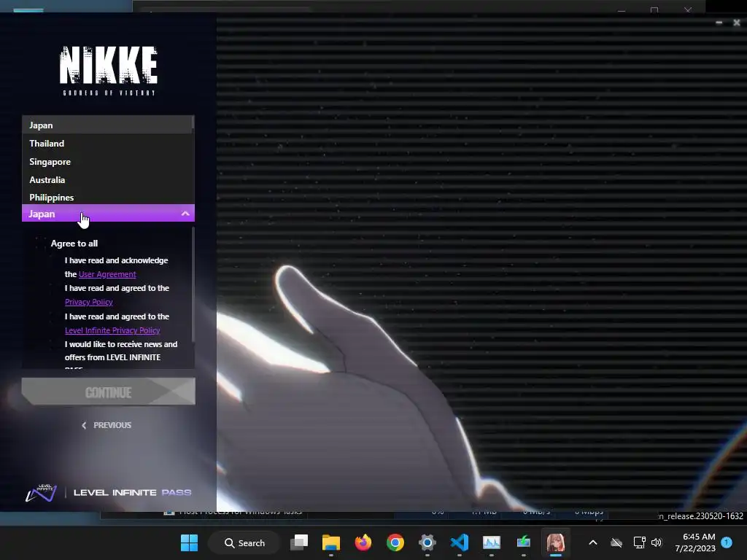Click the region list scrollbar
The height and width of the screenshot is (560, 747).
(193, 122)
